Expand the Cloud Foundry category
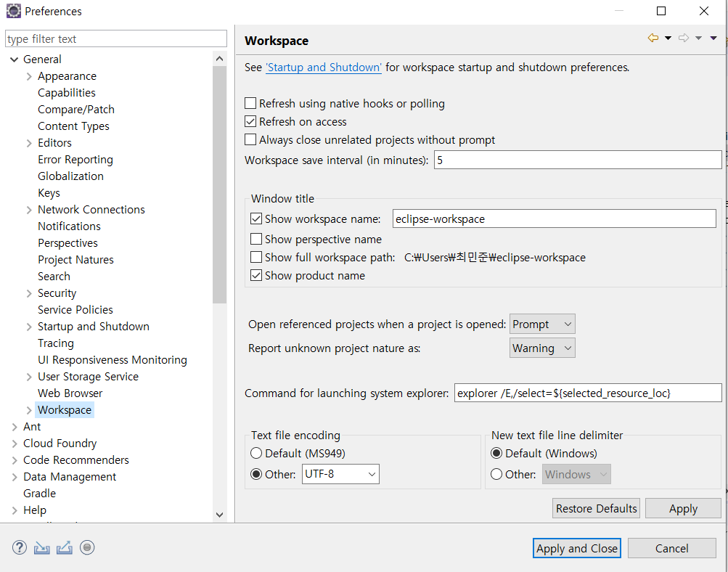The image size is (728, 572). pos(15,444)
